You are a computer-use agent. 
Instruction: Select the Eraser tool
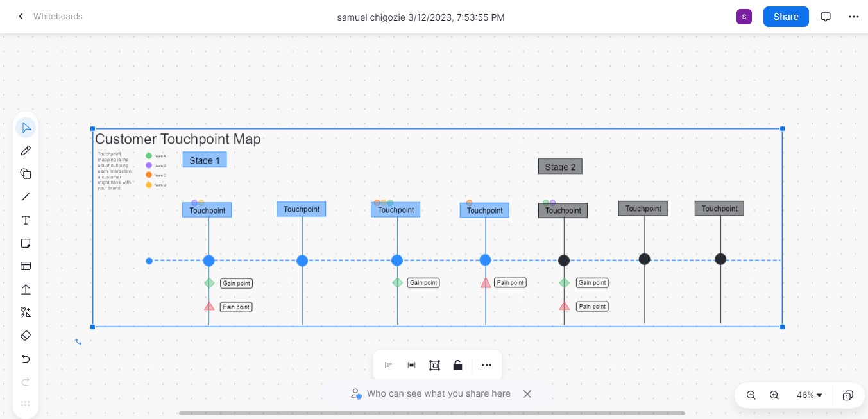26,336
